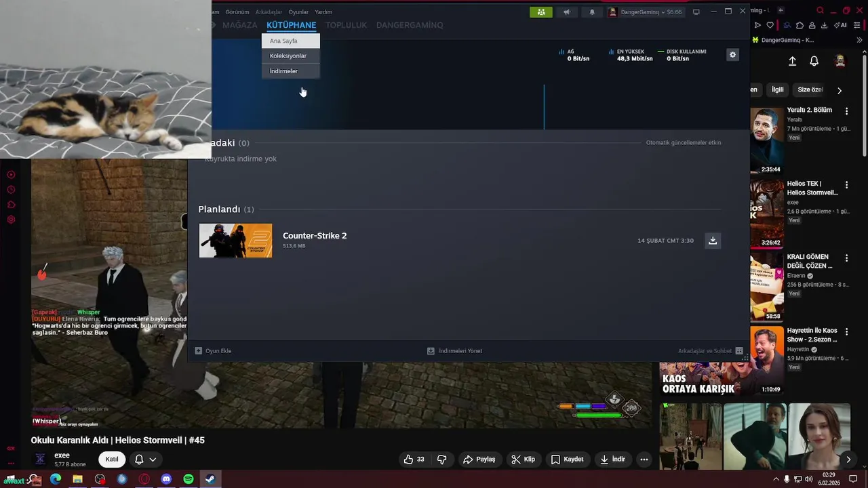Open Arkadaşlar ve Sohbet panel
868x488 pixels.
click(710, 351)
